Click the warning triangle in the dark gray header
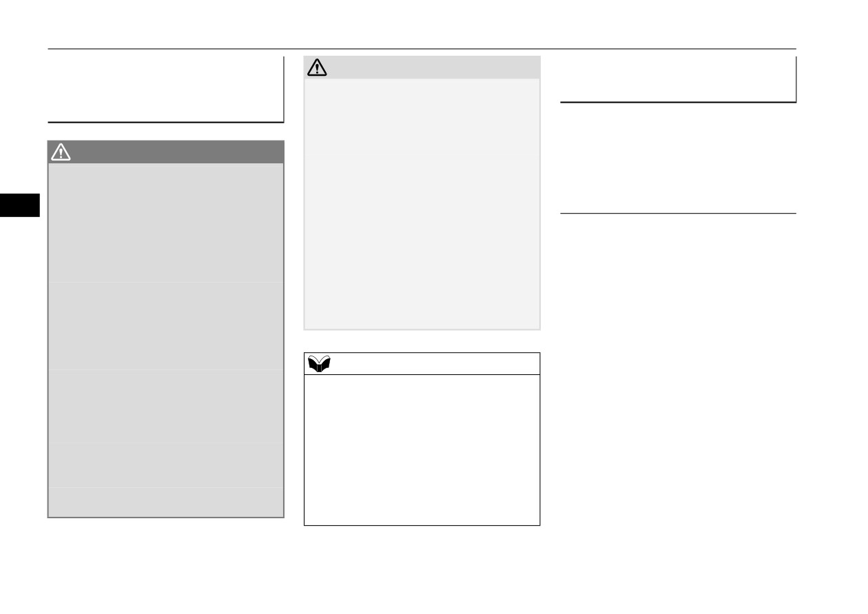This screenshot has height=614, width=868. pyautogui.click(x=61, y=152)
